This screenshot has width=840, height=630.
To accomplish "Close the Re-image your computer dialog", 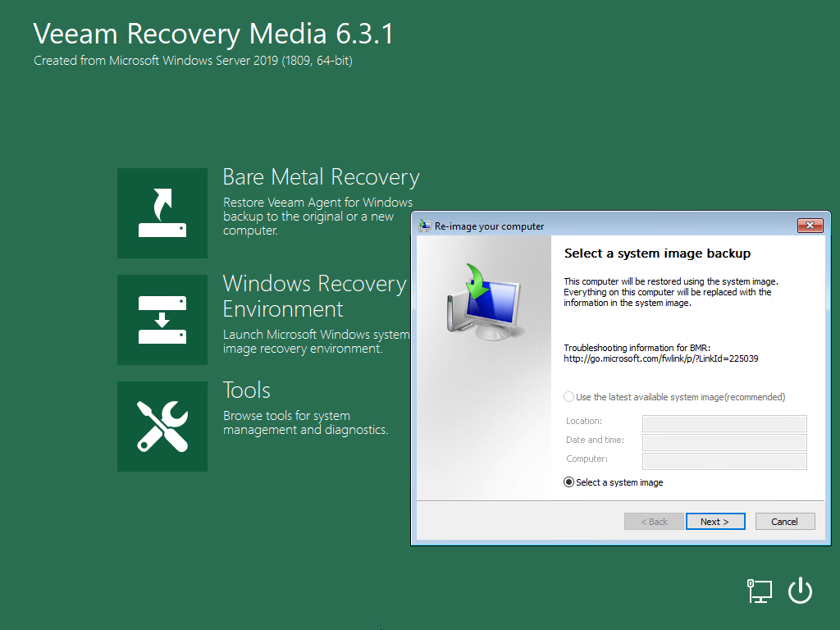I will point(811,225).
